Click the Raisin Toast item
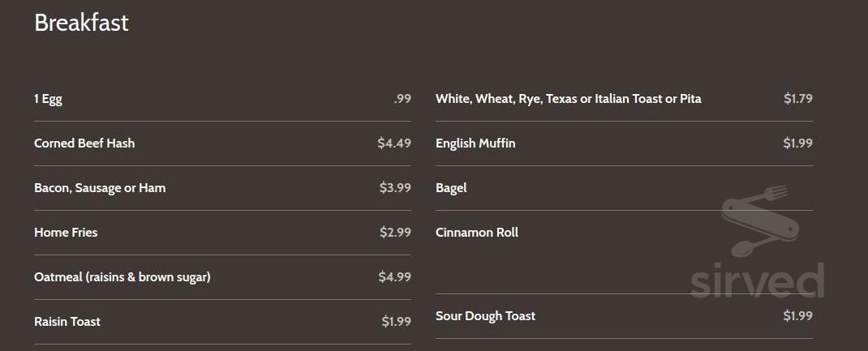This screenshot has height=351, width=868. tap(67, 322)
